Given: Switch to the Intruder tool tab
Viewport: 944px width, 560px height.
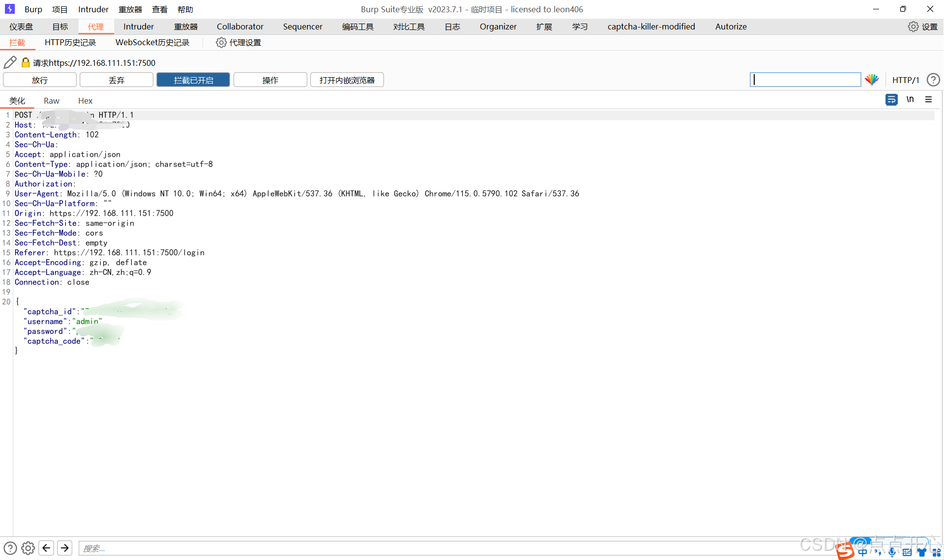Looking at the screenshot, I should pos(139,27).
